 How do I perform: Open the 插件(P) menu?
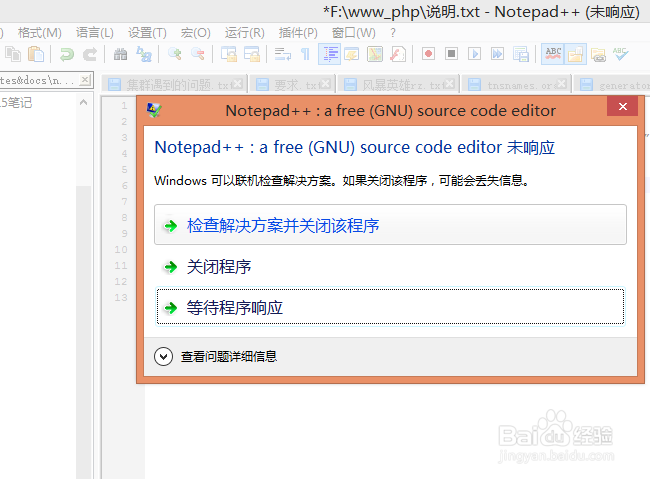[x=298, y=32]
